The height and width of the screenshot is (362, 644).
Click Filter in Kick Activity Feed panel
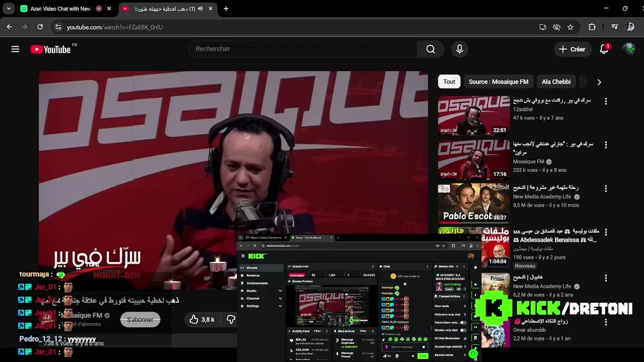(317, 331)
